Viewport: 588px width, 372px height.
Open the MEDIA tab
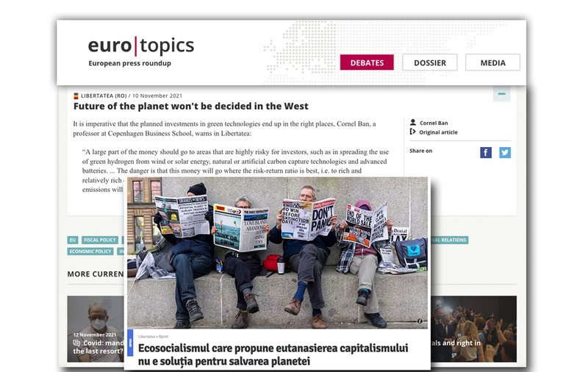(x=492, y=62)
